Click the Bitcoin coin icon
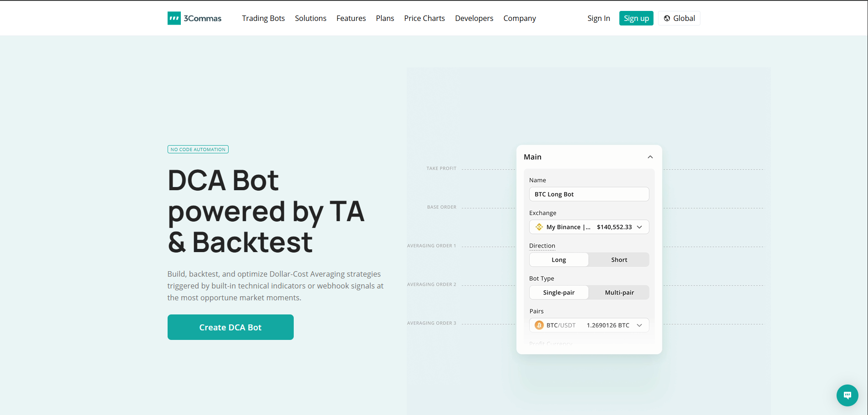The image size is (868, 415). pos(539,325)
